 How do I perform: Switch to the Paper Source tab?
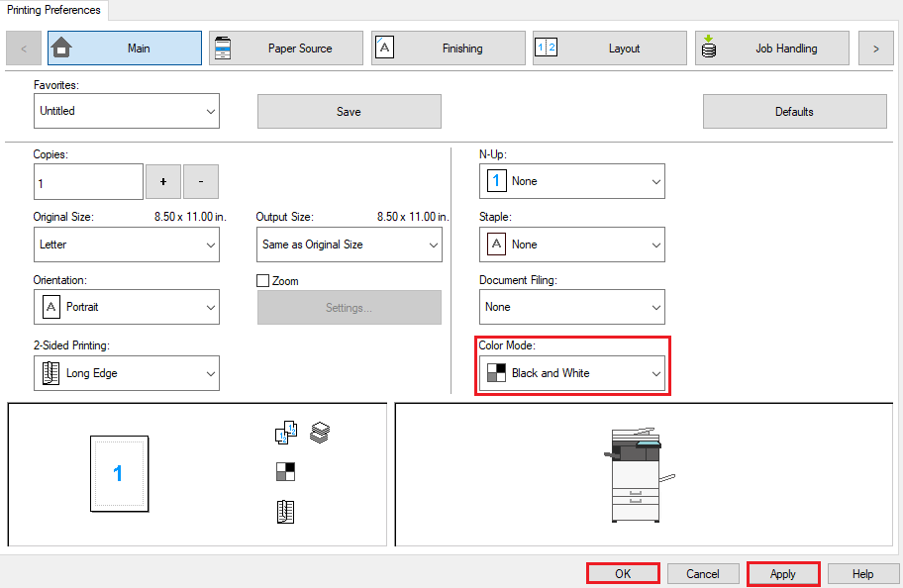[x=286, y=47]
